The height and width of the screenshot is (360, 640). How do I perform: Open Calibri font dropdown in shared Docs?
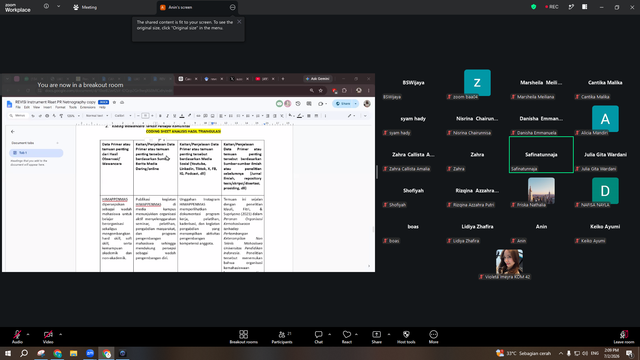tap(122, 116)
